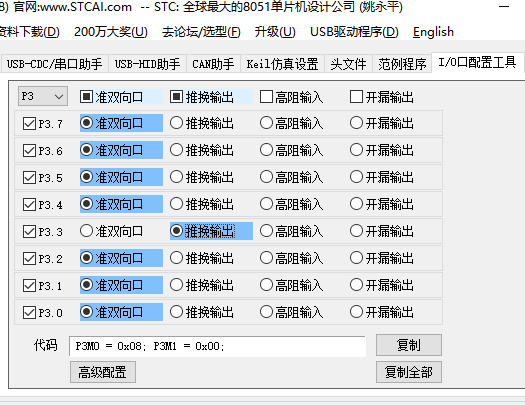Switch to the USB-HID助手 tab
Image resolution: width=525 pixels, height=405 pixels.
pyautogui.click(x=147, y=64)
